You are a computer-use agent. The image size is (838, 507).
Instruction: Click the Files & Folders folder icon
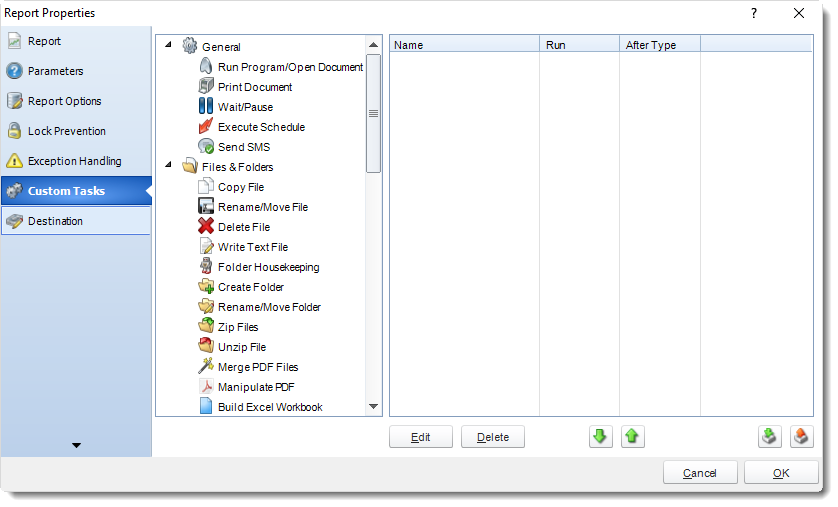pos(190,166)
